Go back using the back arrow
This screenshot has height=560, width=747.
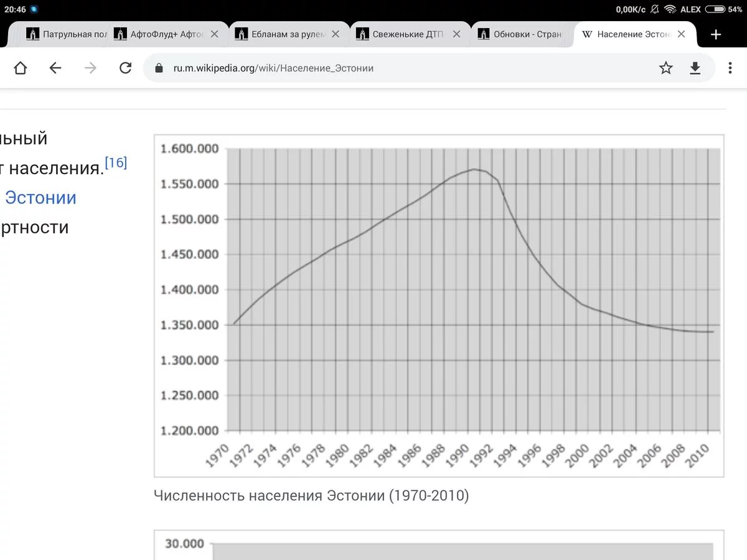(55, 68)
